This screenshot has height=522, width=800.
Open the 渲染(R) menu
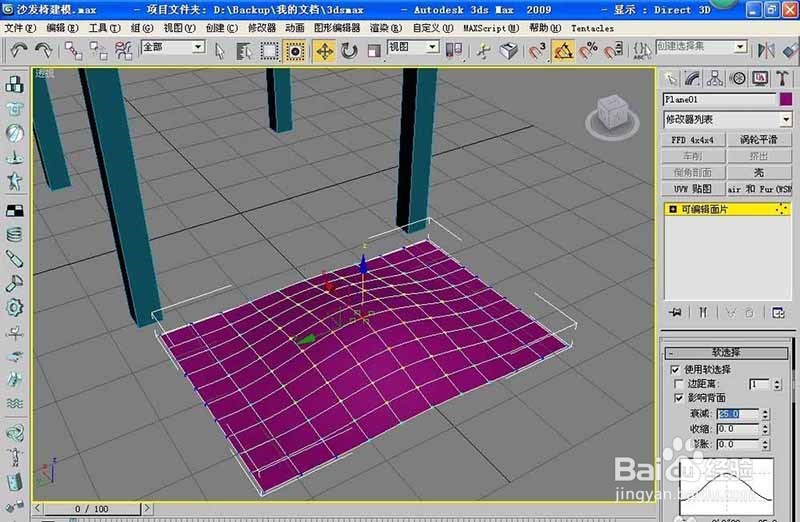(x=386, y=28)
